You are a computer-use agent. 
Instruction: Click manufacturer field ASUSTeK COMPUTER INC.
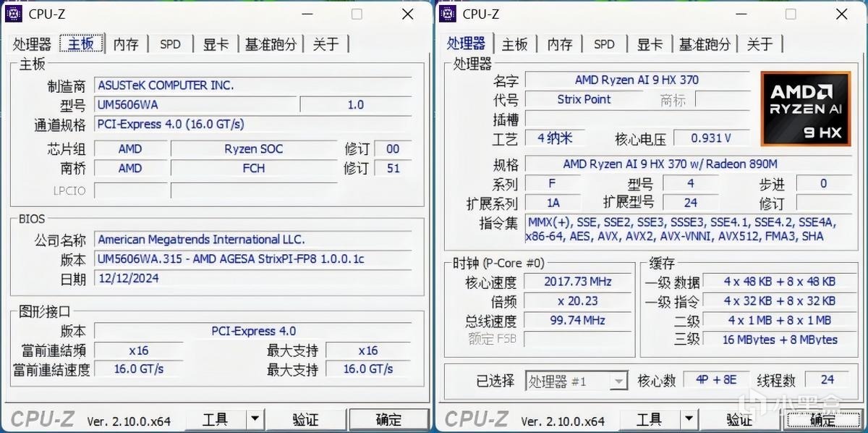(253, 85)
